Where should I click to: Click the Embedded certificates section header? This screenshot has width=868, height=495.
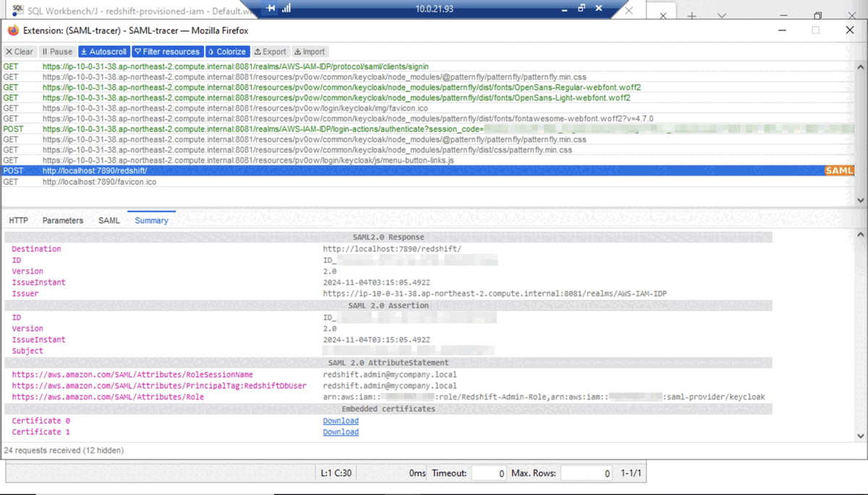coord(388,409)
